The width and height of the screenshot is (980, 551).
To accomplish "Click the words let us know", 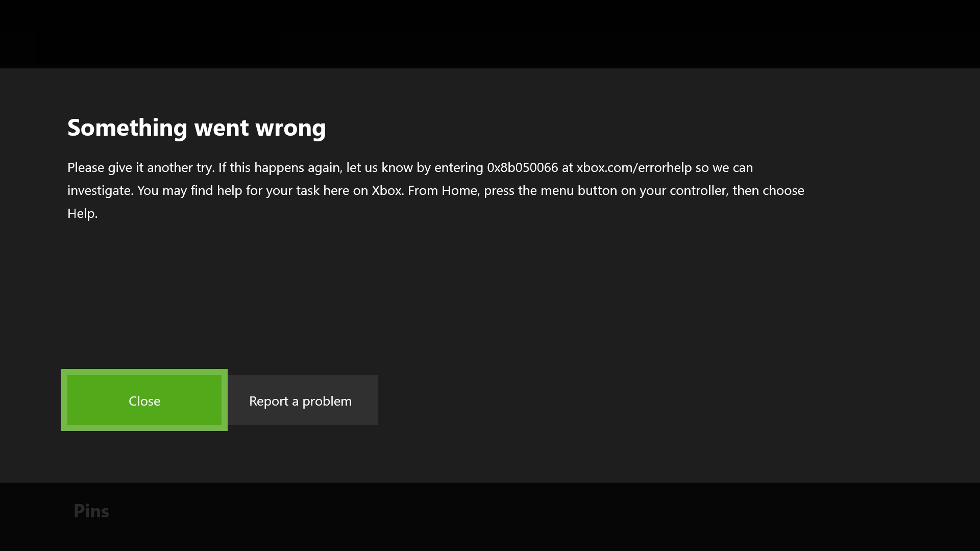I will click(x=379, y=168).
